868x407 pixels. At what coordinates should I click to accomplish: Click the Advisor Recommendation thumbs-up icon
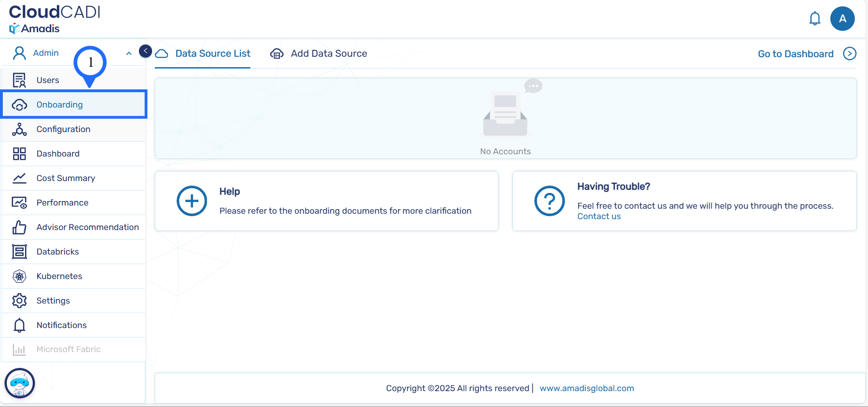pyautogui.click(x=20, y=227)
